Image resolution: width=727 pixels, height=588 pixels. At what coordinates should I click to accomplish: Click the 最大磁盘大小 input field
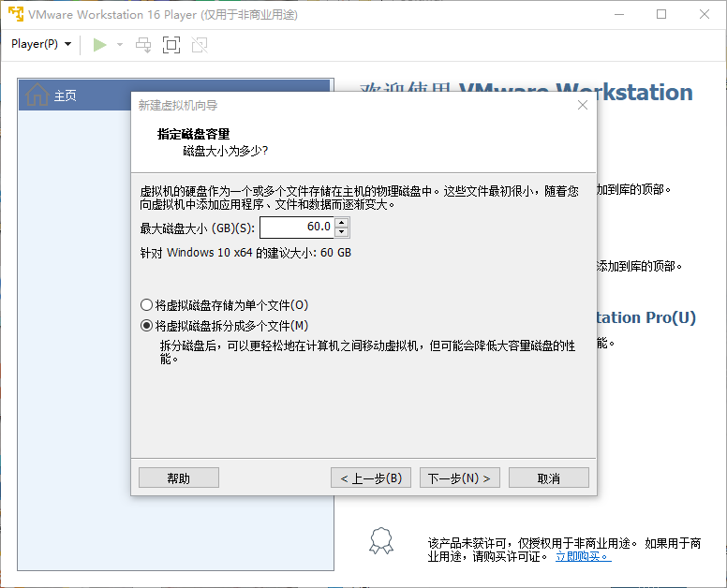[297, 227]
